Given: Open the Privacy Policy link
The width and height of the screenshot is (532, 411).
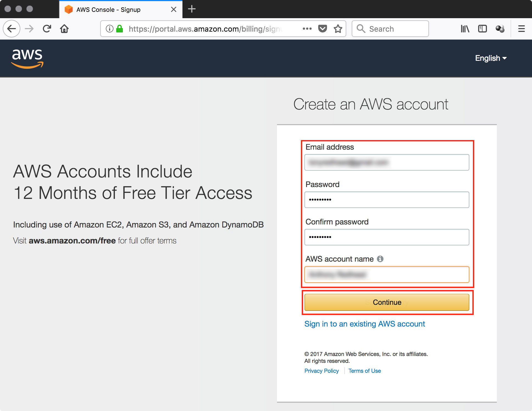Looking at the screenshot, I should pyautogui.click(x=322, y=371).
